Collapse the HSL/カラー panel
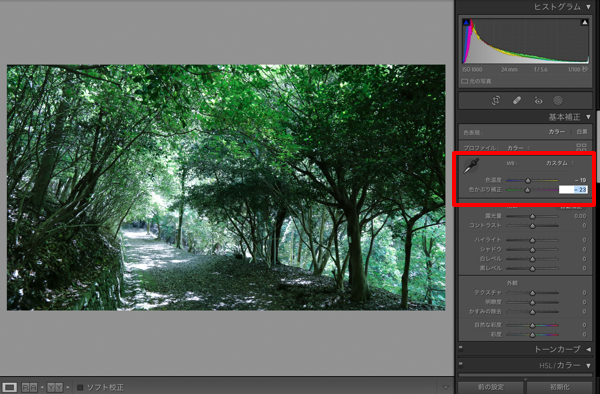The image size is (600, 394). pos(588,366)
